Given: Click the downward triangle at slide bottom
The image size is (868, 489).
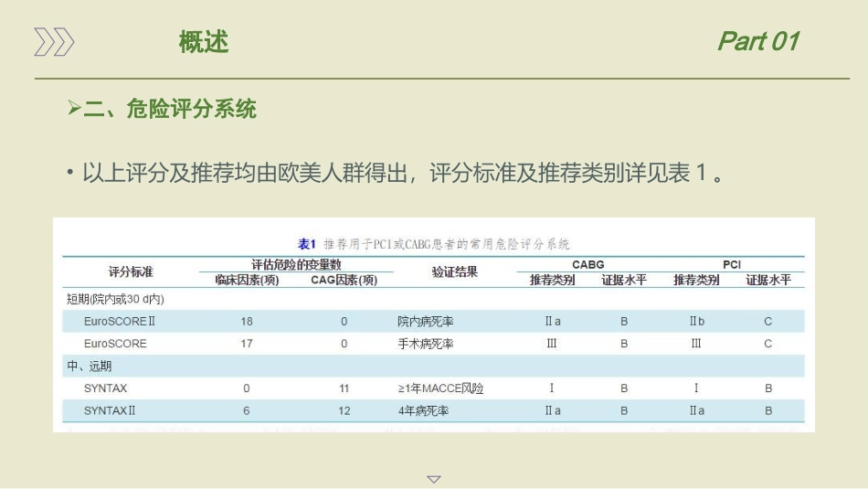Looking at the screenshot, I should tap(434, 479).
